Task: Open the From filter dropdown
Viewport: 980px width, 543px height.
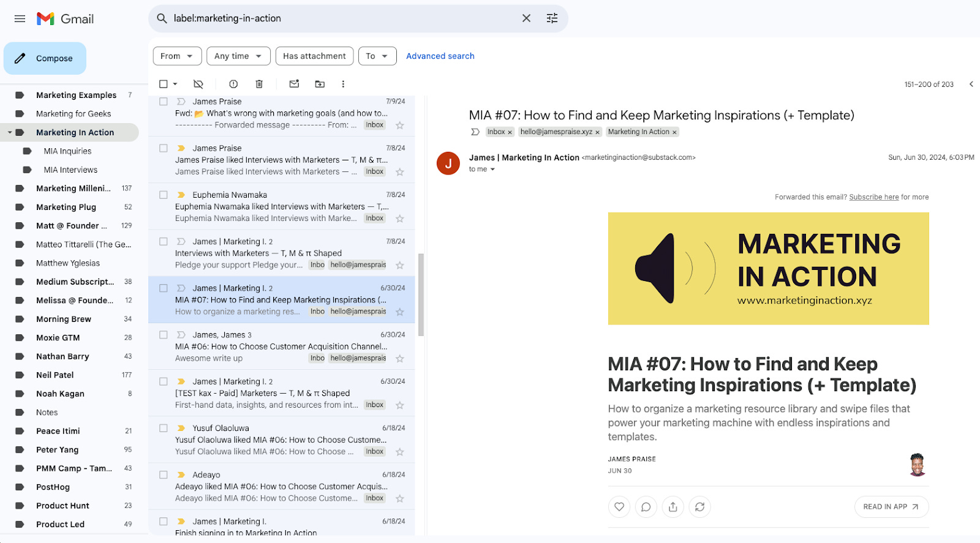Action: (x=177, y=56)
